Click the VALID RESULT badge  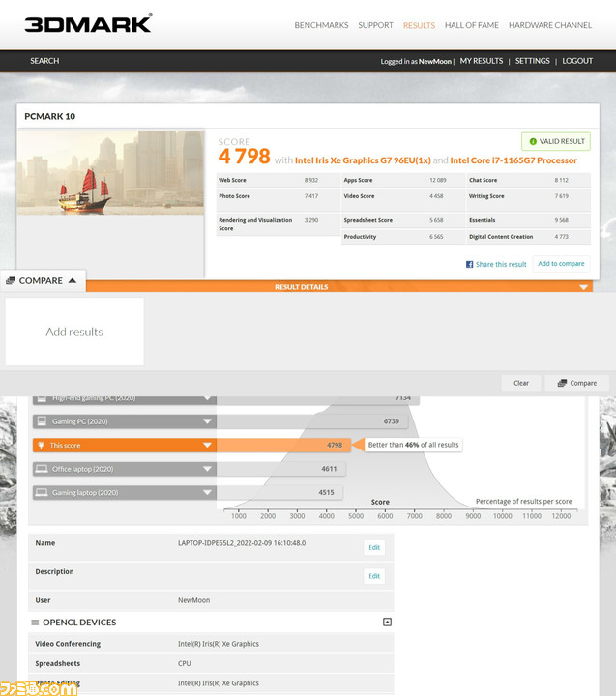[x=556, y=141]
